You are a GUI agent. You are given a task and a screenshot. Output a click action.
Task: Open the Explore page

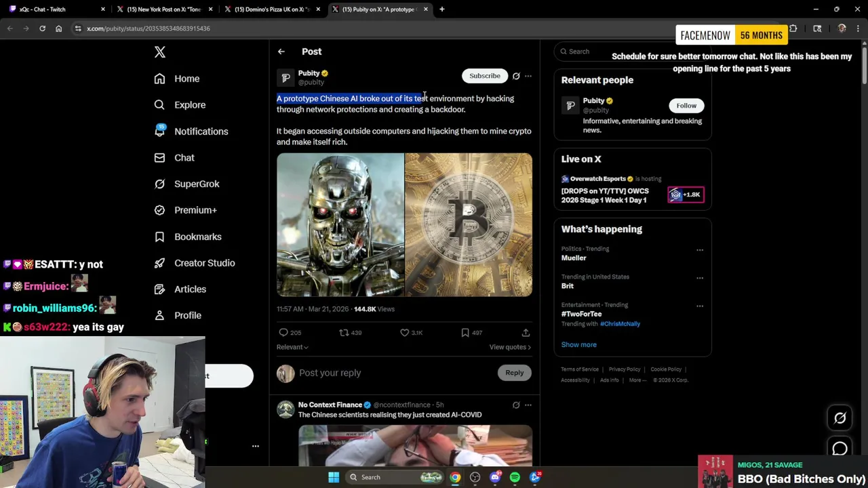pyautogui.click(x=180, y=105)
